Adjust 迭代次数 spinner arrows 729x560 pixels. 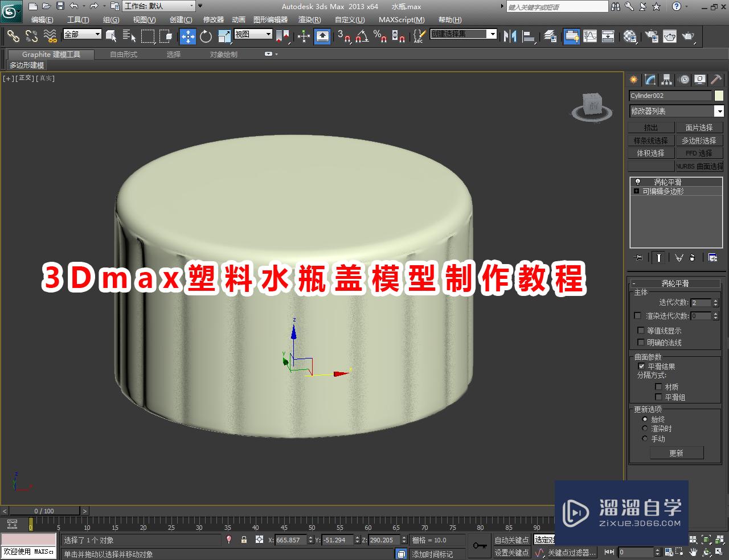(x=716, y=302)
